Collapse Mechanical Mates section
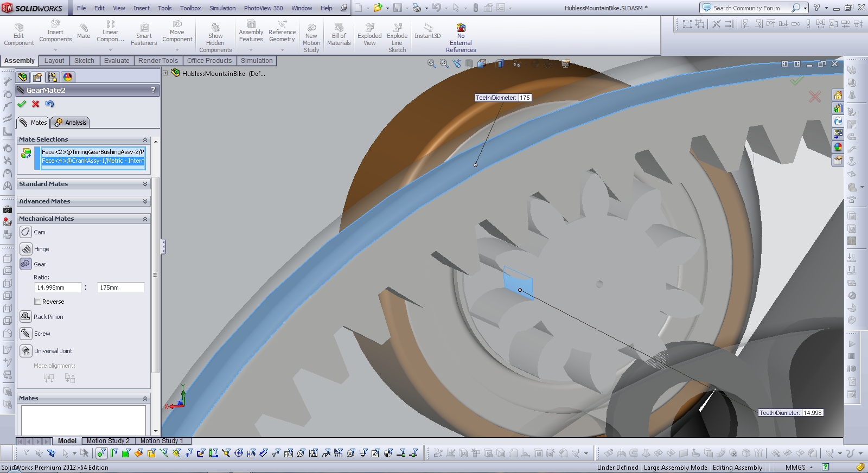Image resolution: width=868 pixels, height=473 pixels. (x=145, y=219)
